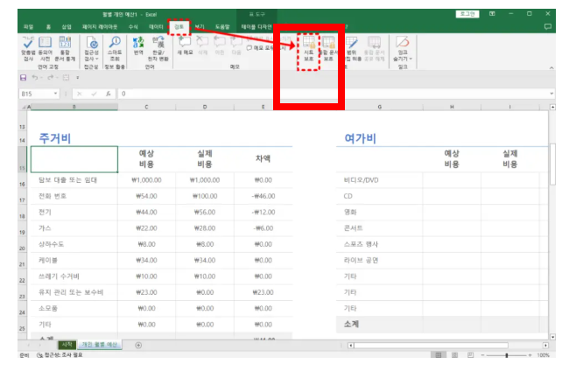562x392 pixels.
Task: Open the comments icon at ribbon right
Action: [x=547, y=27]
